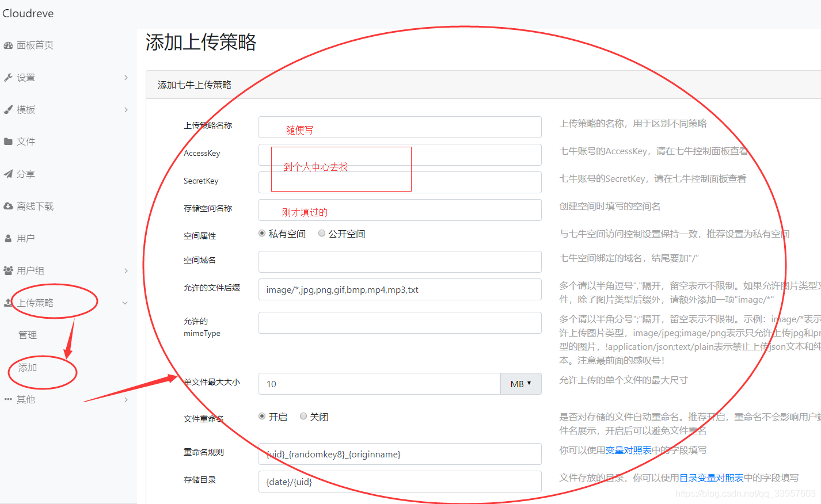Focus the 上传策略名称 input field
The width and height of the screenshot is (821, 504).
pos(400,127)
